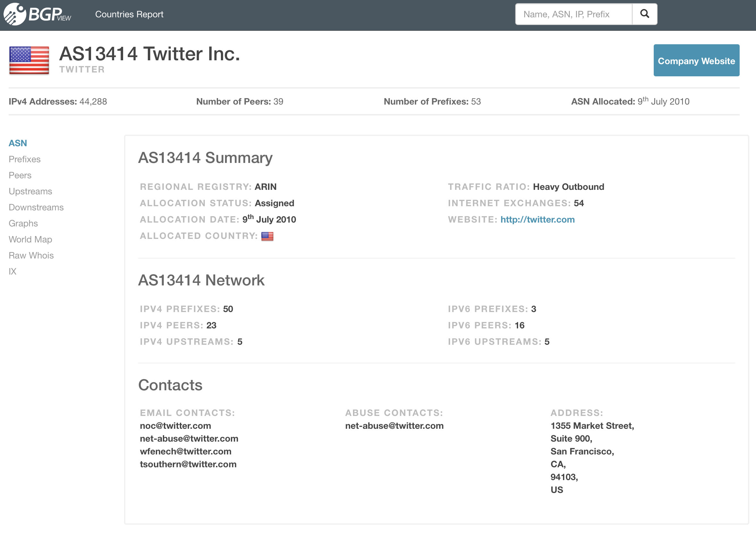Click the TWITTER subtitle under the heading

click(82, 70)
